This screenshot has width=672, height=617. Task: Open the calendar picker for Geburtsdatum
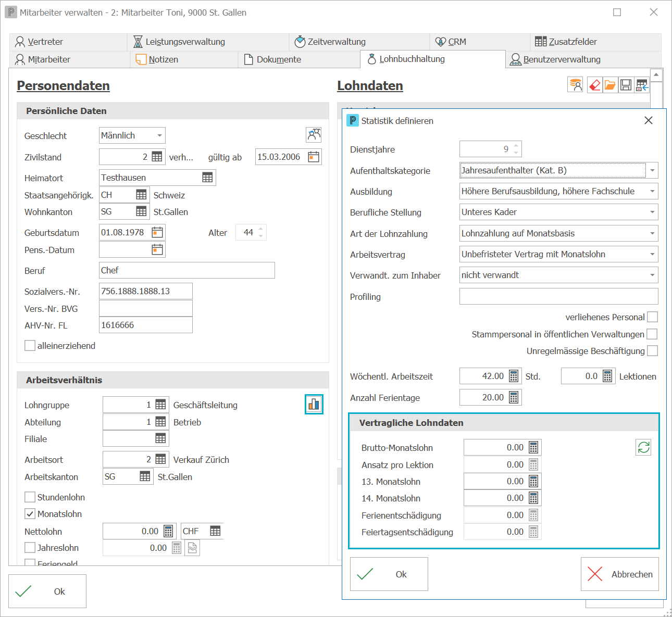(x=157, y=232)
